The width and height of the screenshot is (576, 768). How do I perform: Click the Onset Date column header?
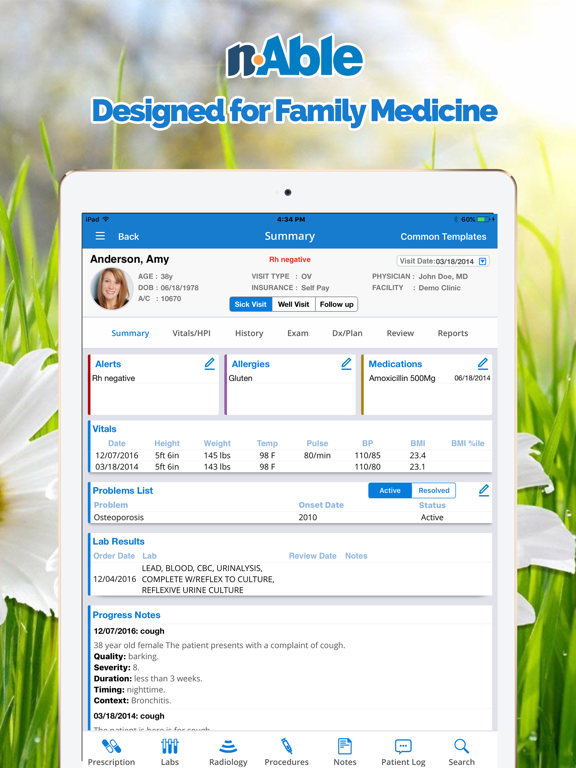coord(321,505)
